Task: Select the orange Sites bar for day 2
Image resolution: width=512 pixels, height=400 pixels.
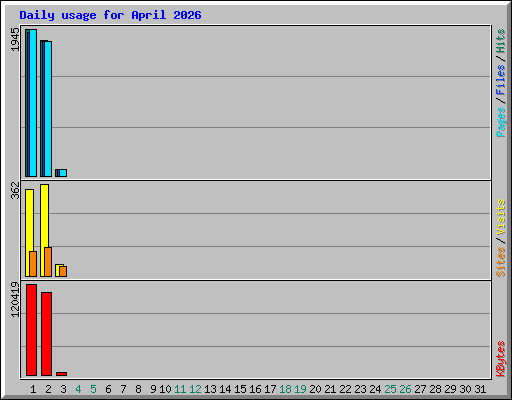Action: point(48,262)
